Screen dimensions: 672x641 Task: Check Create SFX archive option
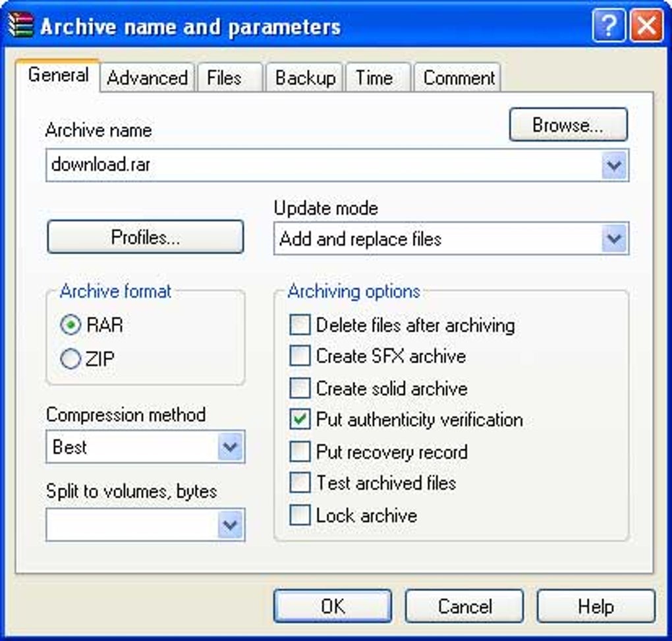300,356
